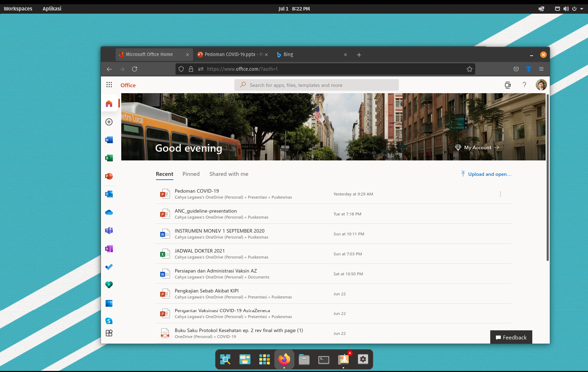
Task: Click the Create new plus icon
Action: [109, 122]
